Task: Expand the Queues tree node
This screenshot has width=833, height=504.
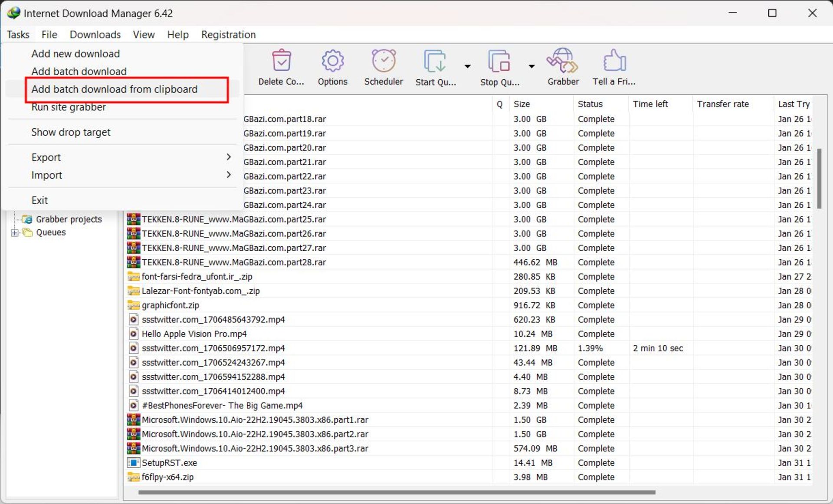Action: (x=14, y=233)
